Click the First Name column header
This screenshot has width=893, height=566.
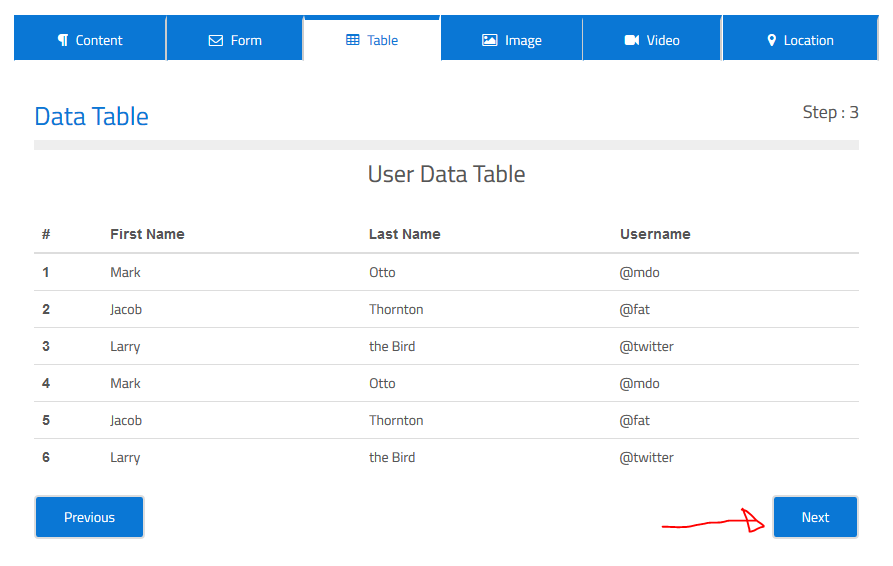148,234
